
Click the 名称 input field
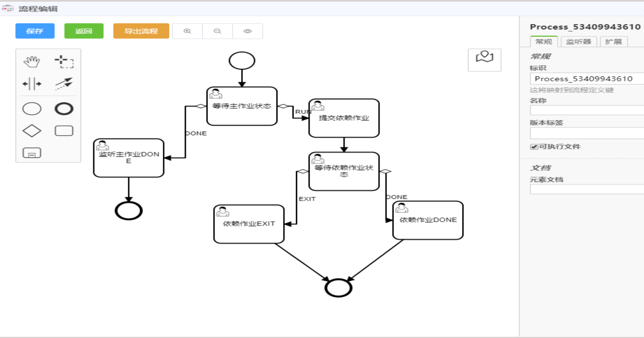(587, 110)
